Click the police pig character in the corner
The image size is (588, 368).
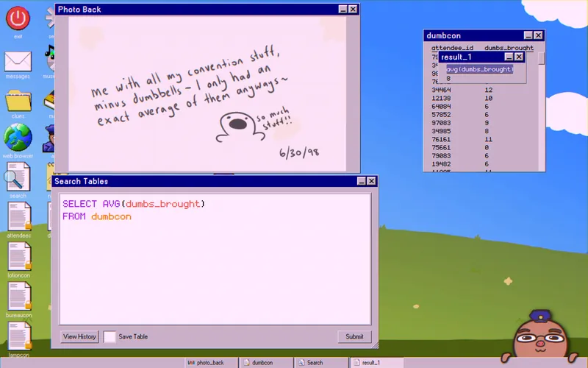(540, 338)
